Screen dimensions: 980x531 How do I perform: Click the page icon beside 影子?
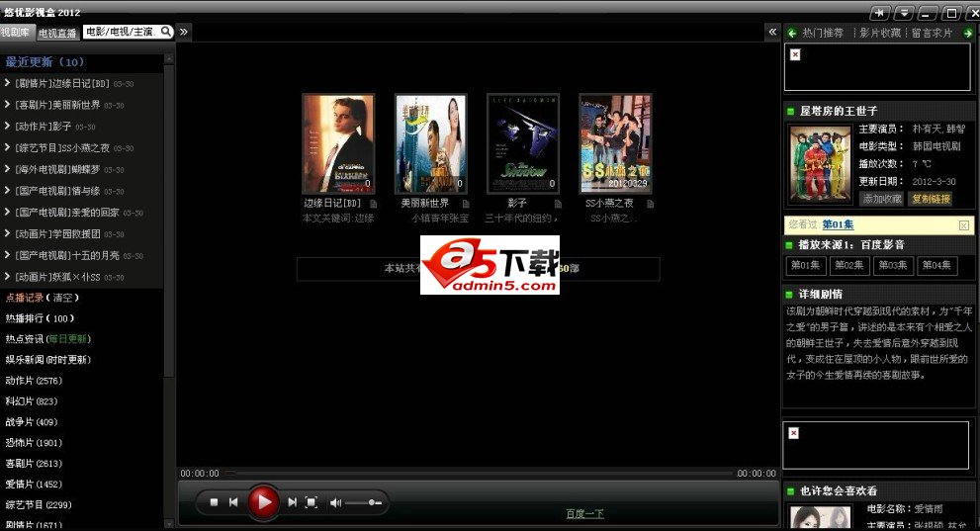[558, 204]
